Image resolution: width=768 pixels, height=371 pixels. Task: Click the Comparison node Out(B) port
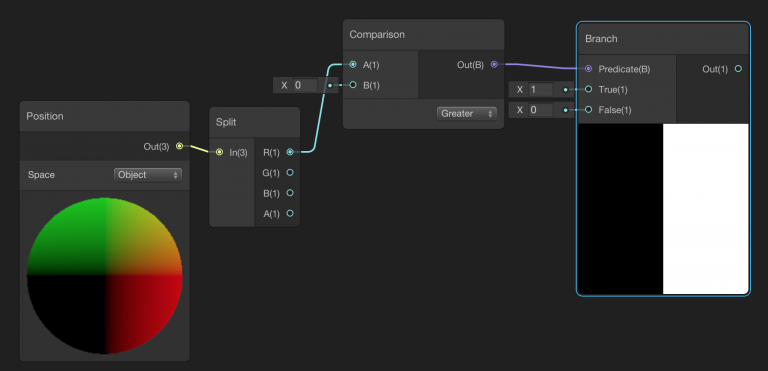[494, 64]
